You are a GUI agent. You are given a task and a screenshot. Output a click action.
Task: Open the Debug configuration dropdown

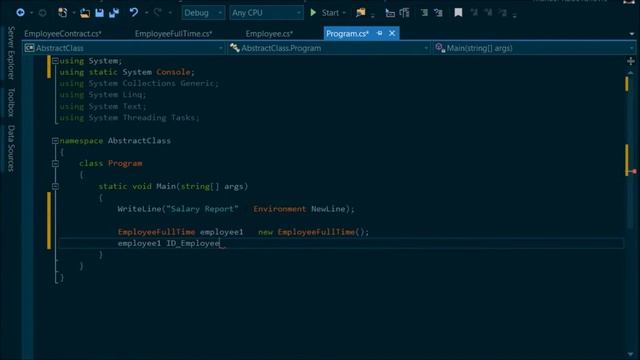point(202,13)
